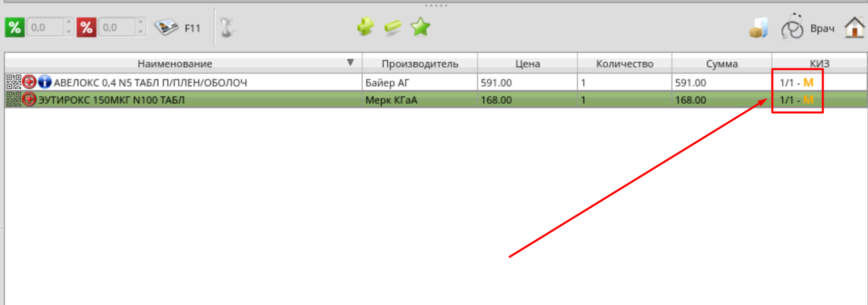Click the Производитель column header
The image size is (868, 305).
coord(420,63)
